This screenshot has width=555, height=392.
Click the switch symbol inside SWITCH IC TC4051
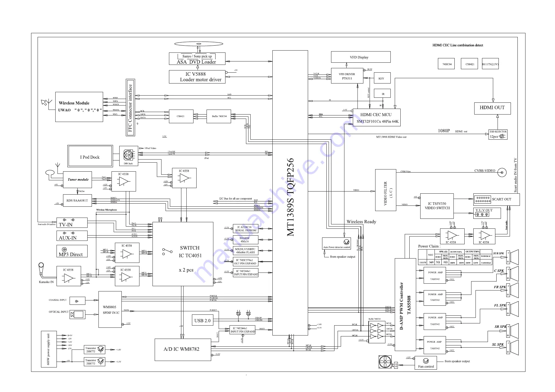coord(167,251)
